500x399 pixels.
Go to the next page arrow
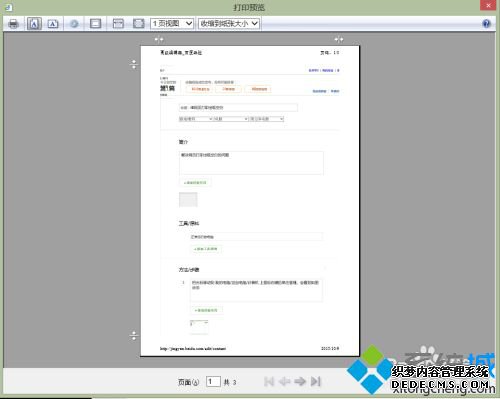300,381
